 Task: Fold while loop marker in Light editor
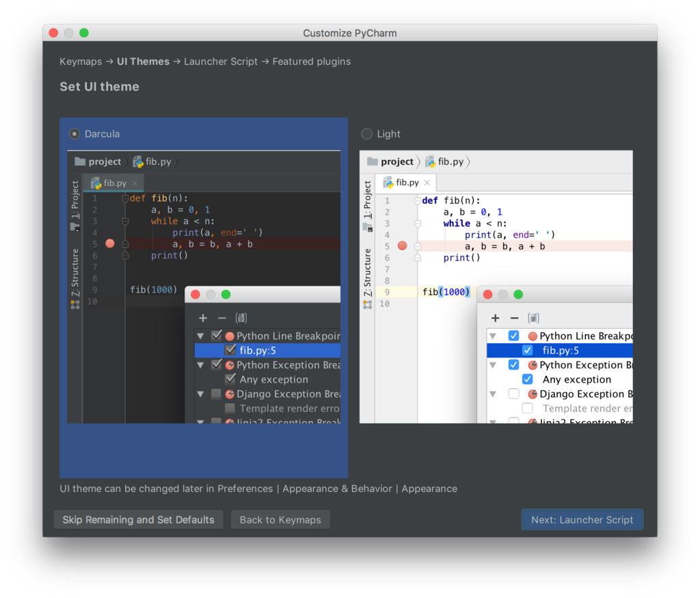(418, 223)
